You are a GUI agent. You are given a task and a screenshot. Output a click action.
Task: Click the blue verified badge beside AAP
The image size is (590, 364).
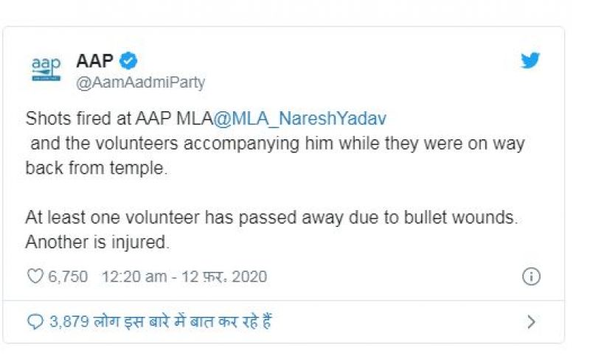tap(128, 61)
